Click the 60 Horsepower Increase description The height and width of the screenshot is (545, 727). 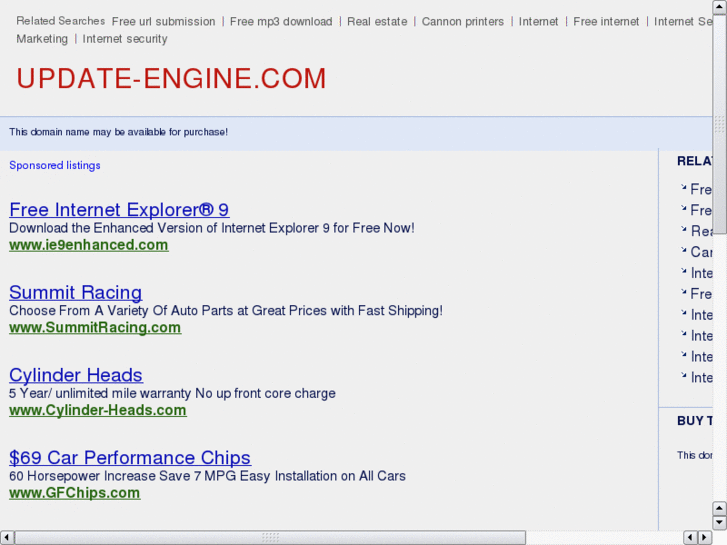[207, 476]
